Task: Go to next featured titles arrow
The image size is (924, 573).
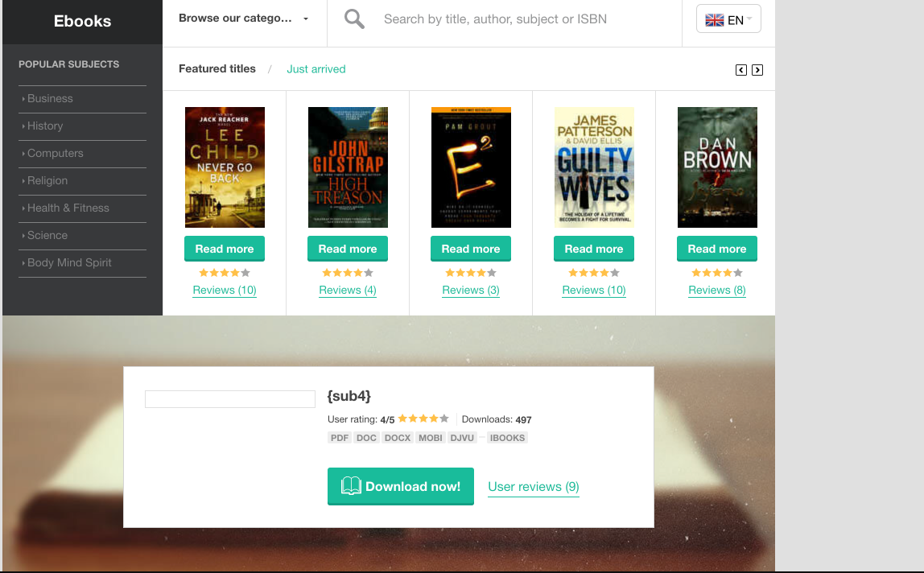Action: 757,70
